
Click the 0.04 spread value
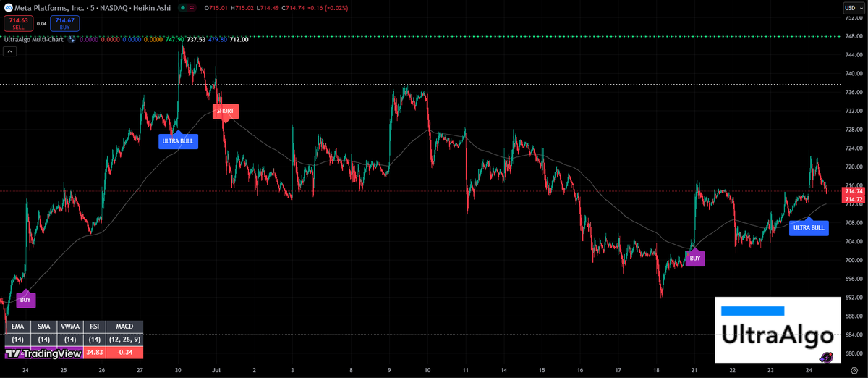[41, 24]
